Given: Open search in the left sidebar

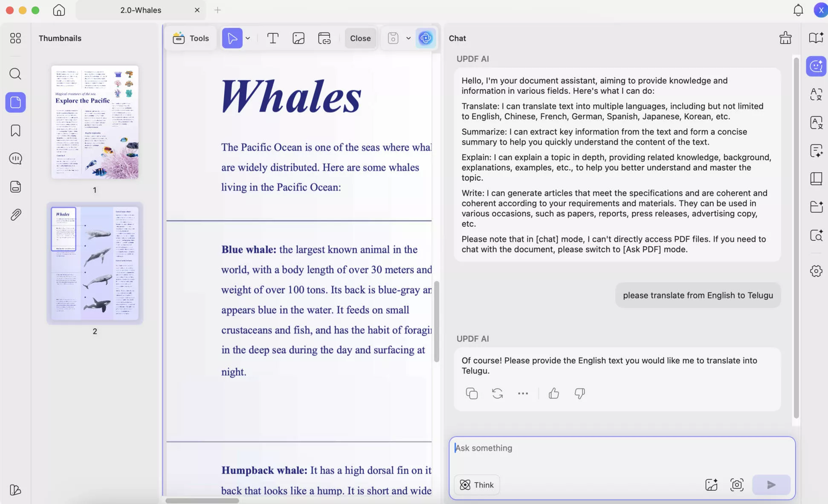Looking at the screenshot, I should [15, 74].
